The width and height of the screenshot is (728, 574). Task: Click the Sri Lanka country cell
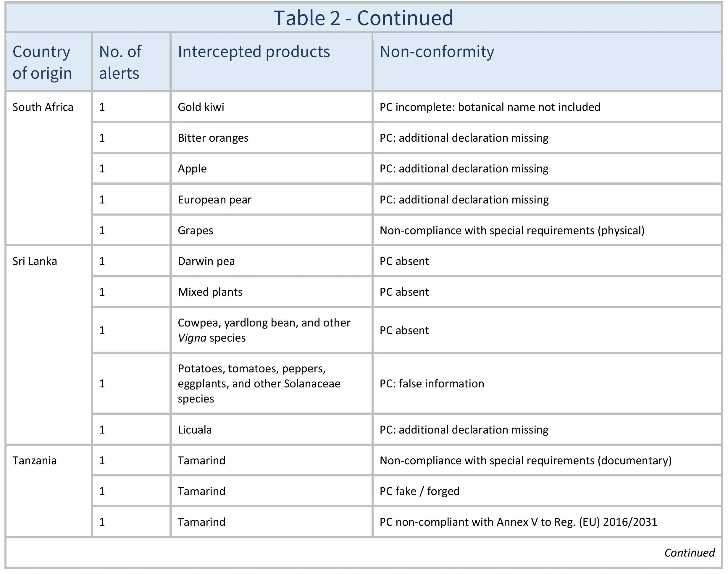[35, 261]
